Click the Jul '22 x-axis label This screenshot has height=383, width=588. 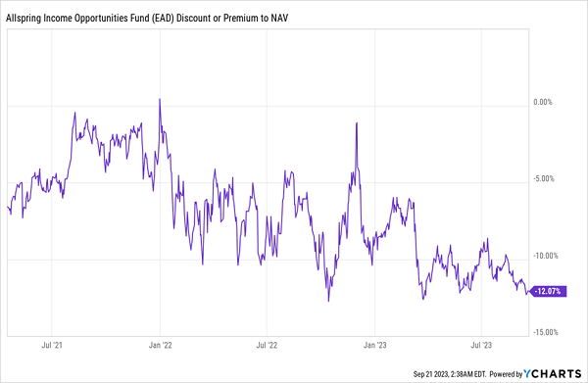[x=267, y=345]
